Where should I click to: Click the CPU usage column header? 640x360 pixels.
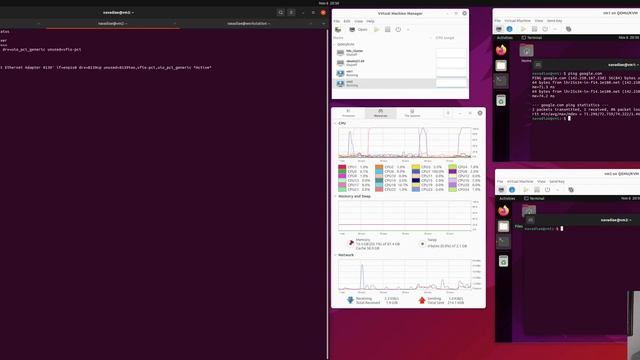point(445,38)
